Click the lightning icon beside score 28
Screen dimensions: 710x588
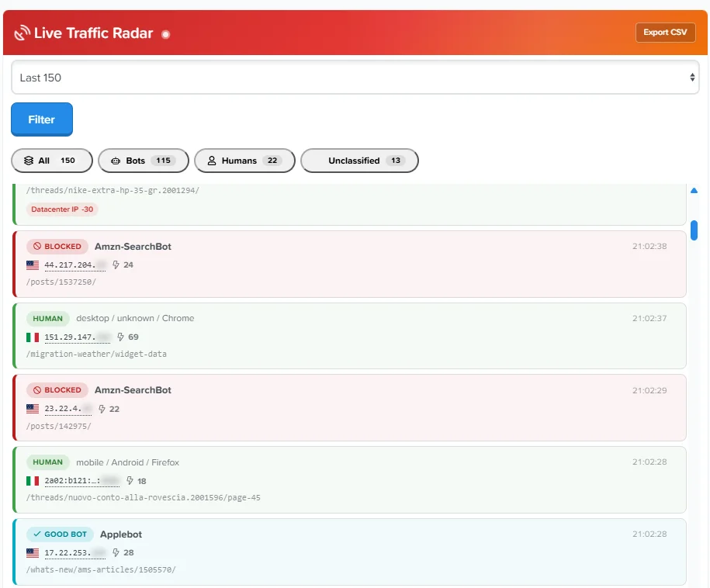[x=116, y=552]
